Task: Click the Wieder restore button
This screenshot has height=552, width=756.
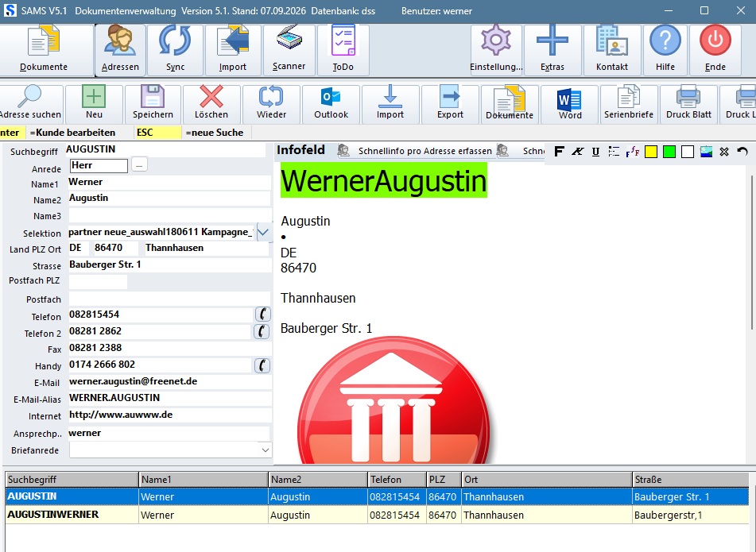Action: [271, 103]
